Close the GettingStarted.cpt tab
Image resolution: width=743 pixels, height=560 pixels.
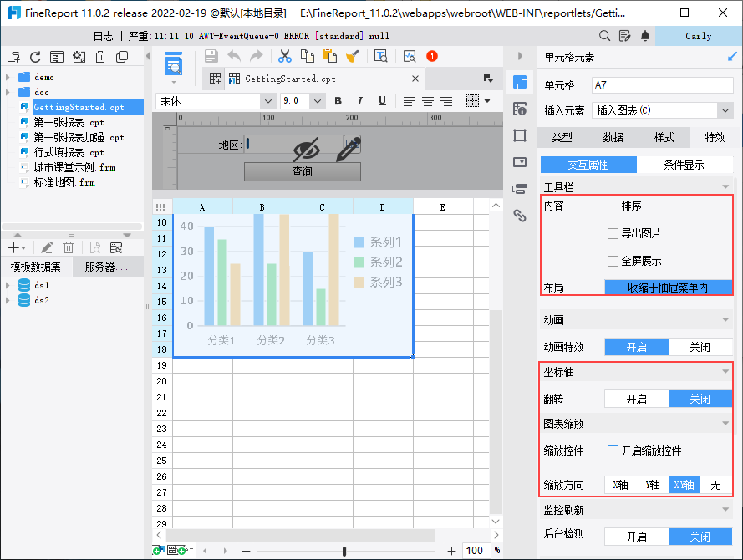pos(415,79)
